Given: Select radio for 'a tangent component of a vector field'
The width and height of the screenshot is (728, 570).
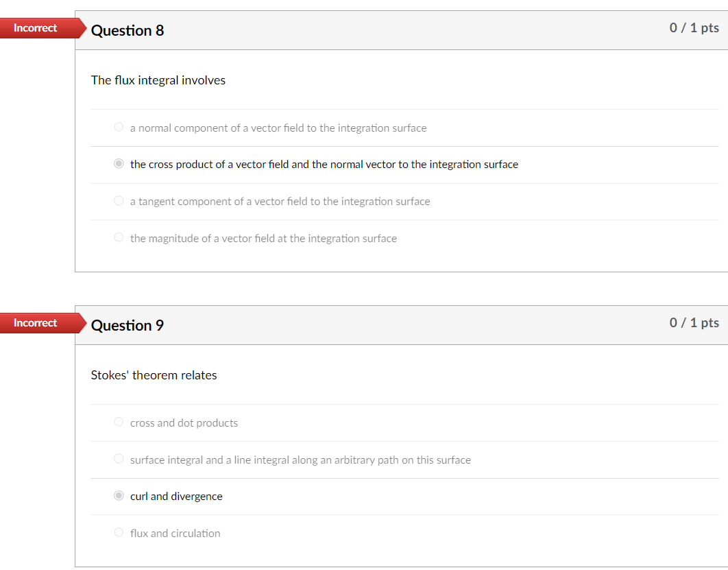Looking at the screenshot, I should point(119,201).
